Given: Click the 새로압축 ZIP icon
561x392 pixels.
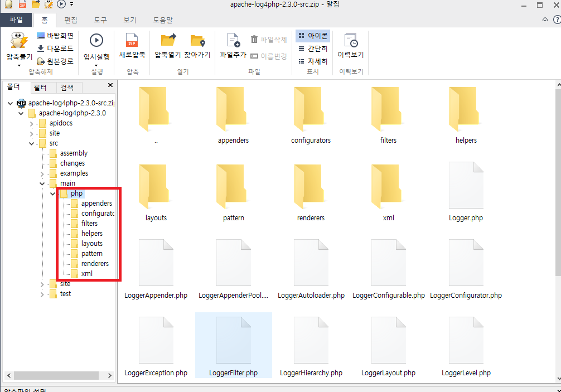Looking at the screenshot, I should pos(132,40).
